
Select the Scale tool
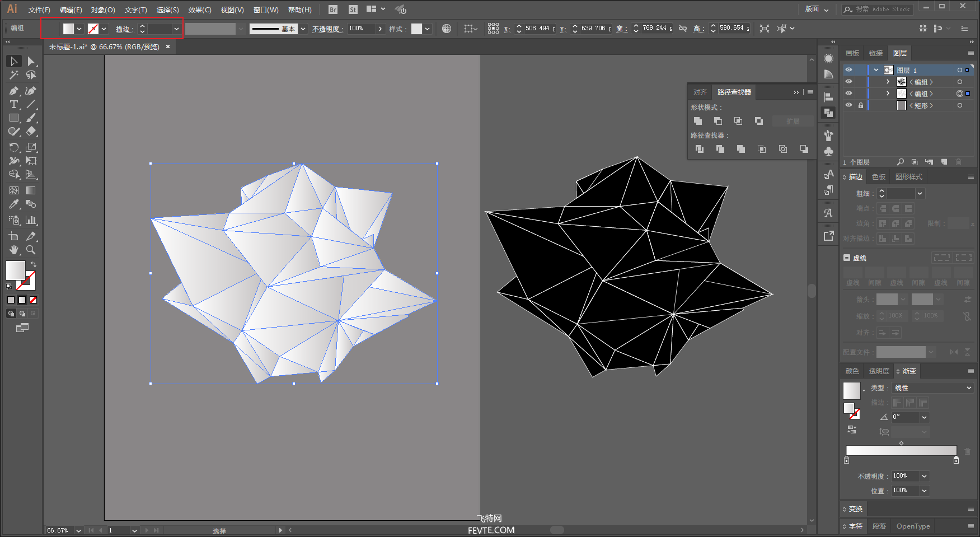[31, 147]
